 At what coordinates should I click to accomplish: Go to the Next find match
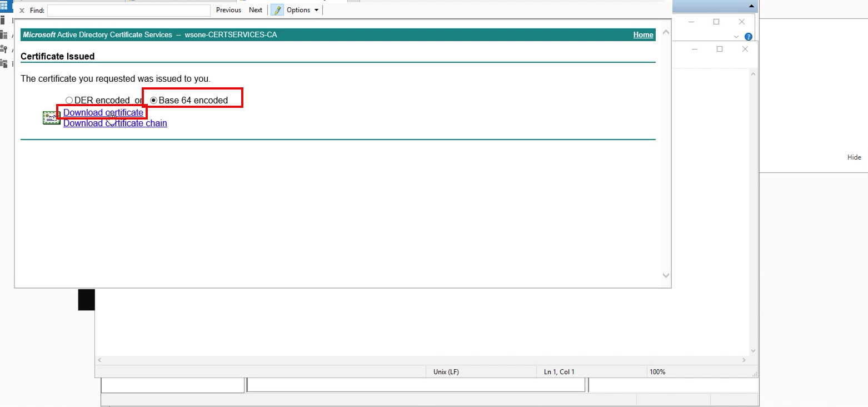(x=256, y=10)
